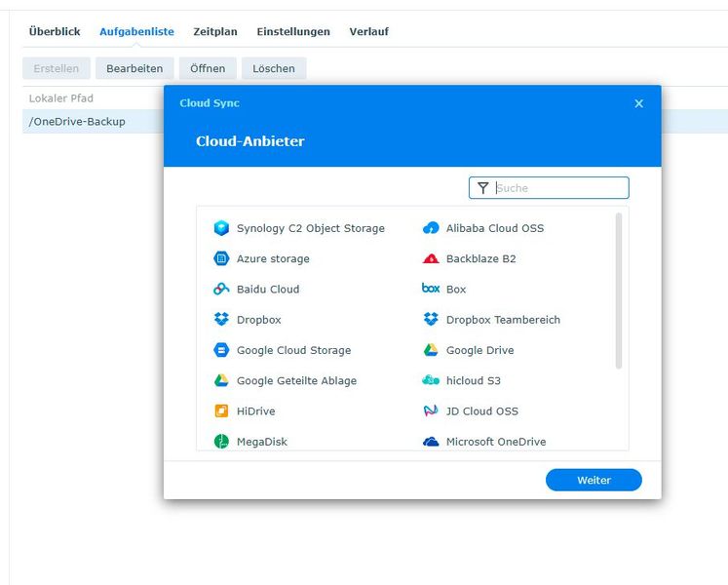Select the "Dropbox" label in left column
728x585 pixels.
point(259,320)
